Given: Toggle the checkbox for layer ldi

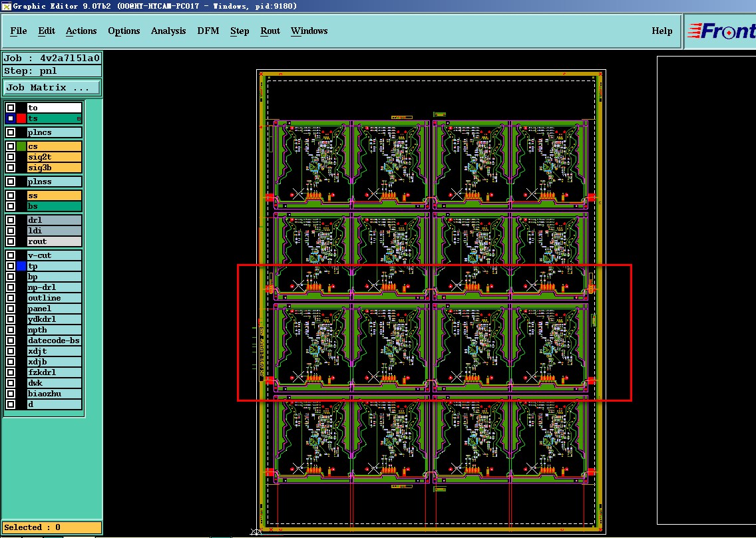Looking at the screenshot, I should pos(11,231).
